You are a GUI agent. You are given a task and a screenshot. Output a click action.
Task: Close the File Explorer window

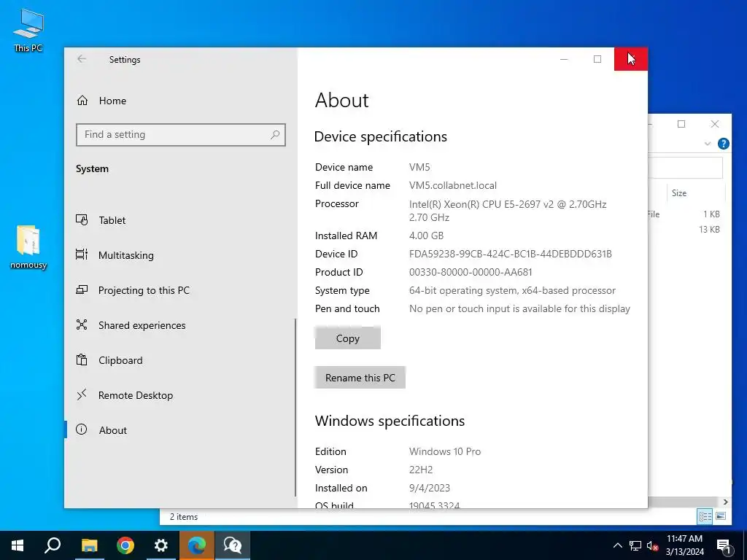(x=715, y=124)
